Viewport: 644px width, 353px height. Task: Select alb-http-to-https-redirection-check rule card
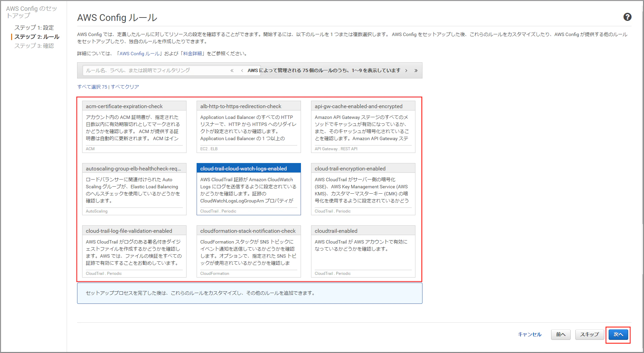[249, 127]
